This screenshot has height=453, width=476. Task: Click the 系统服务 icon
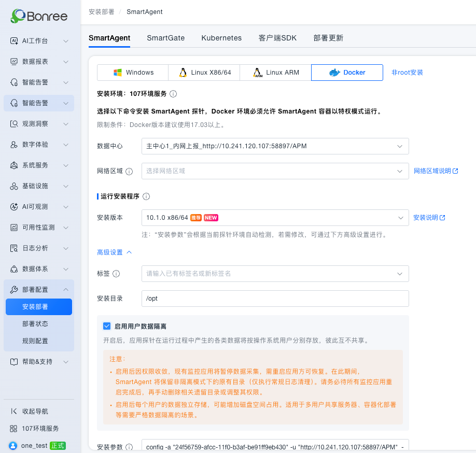pyautogui.click(x=14, y=165)
